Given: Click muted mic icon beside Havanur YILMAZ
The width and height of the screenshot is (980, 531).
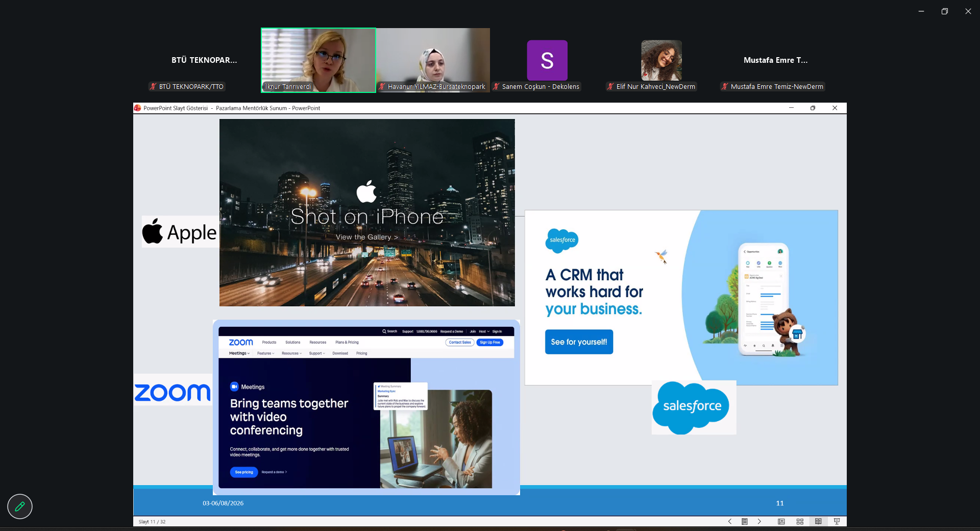Looking at the screenshot, I should click(381, 86).
